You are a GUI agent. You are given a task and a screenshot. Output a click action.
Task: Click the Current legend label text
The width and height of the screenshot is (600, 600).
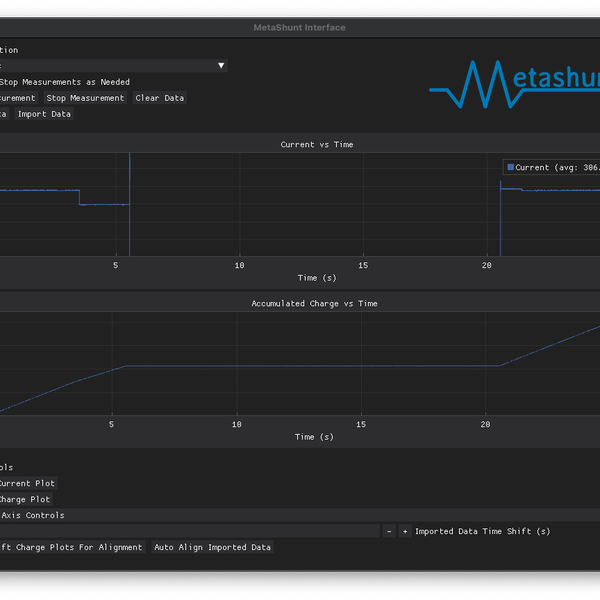tap(557, 168)
